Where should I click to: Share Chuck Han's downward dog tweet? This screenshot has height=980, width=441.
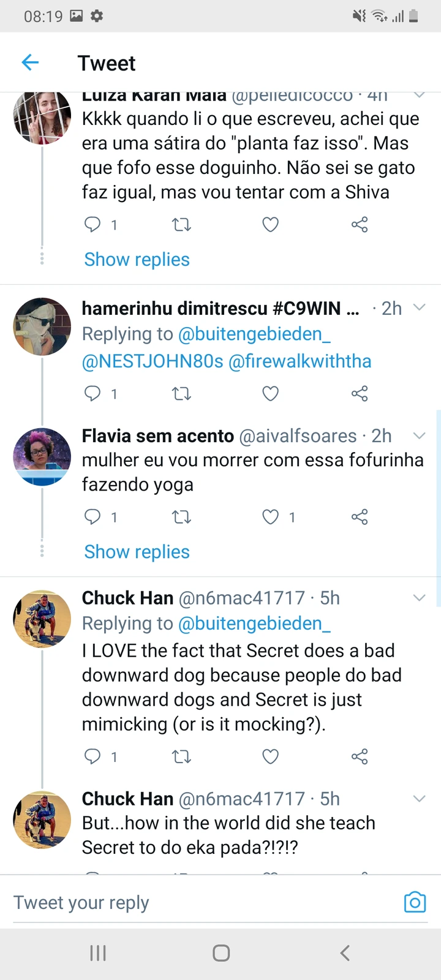(x=360, y=756)
